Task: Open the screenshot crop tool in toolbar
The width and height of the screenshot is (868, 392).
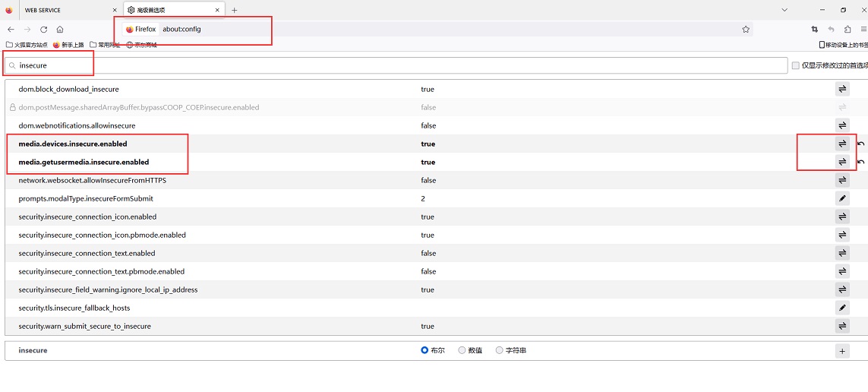Action: point(814,30)
